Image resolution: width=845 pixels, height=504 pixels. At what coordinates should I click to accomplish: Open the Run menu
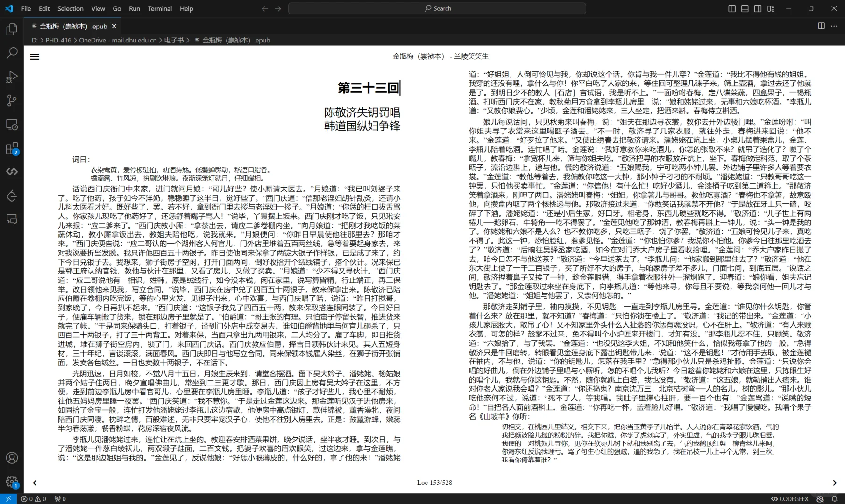tap(135, 8)
